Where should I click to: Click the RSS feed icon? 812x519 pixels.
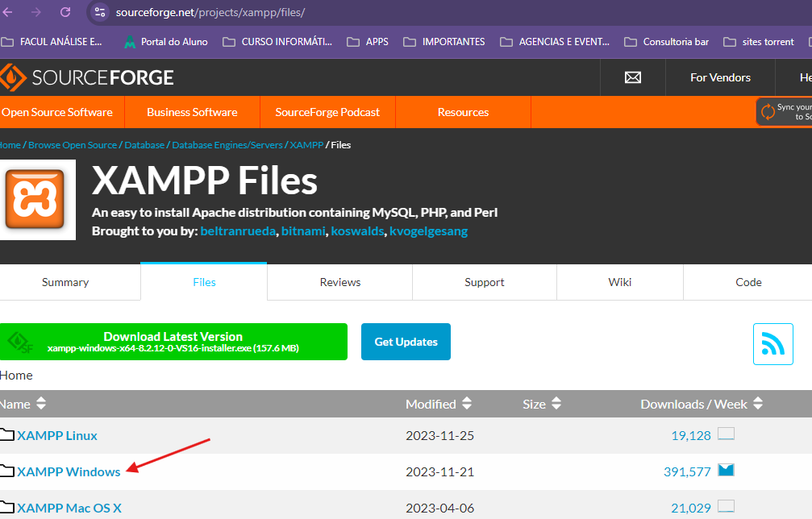(x=772, y=344)
